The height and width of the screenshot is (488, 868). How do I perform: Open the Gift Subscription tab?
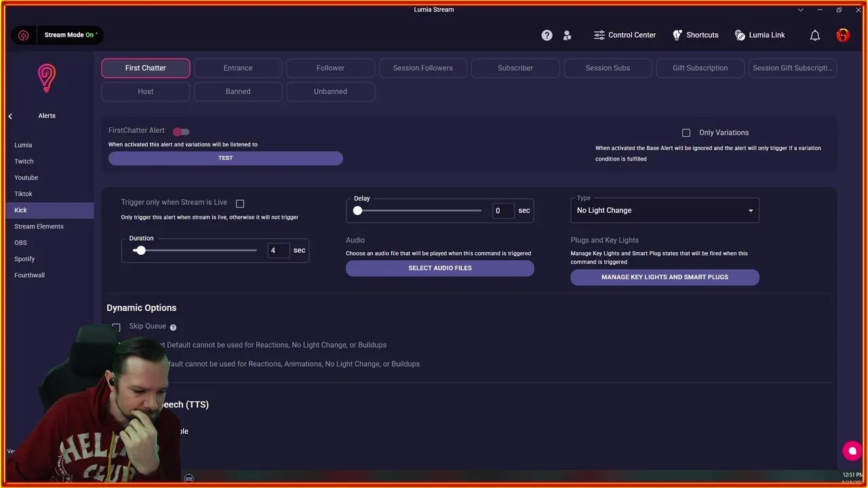pos(700,68)
